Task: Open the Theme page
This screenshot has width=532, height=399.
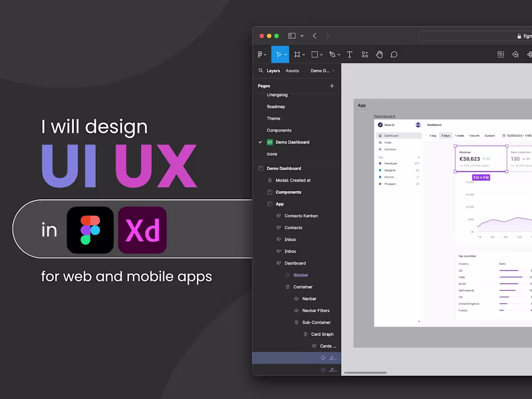Action: [x=273, y=118]
